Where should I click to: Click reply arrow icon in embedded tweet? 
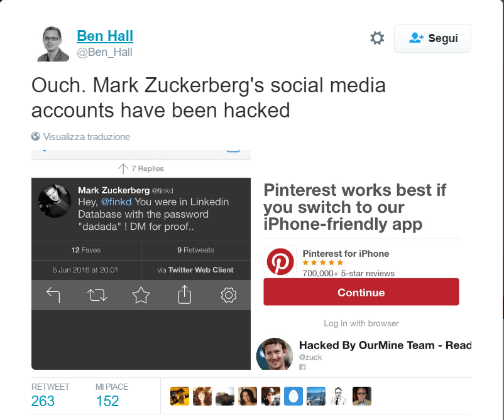tap(53, 295)
